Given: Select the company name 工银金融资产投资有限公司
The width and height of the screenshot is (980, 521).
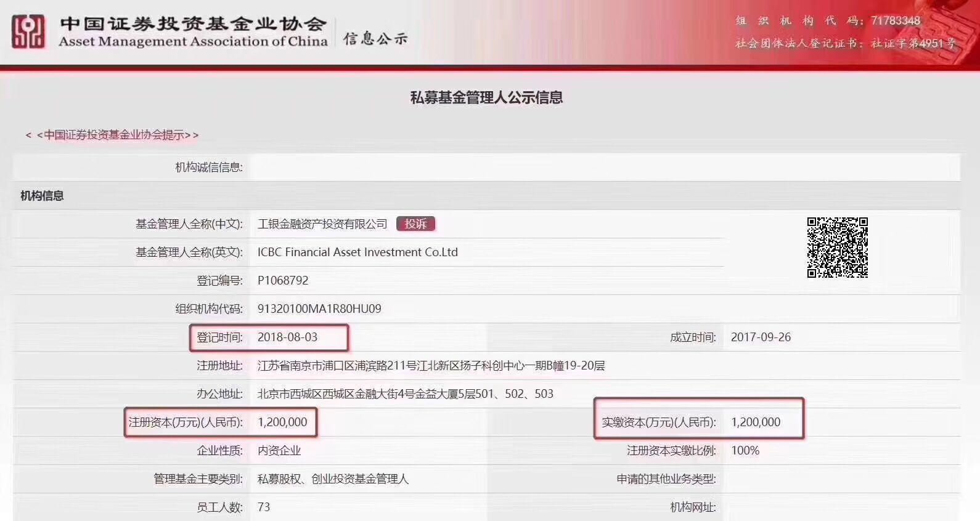Looking at the screenshot, I should (x=322, y=224).
